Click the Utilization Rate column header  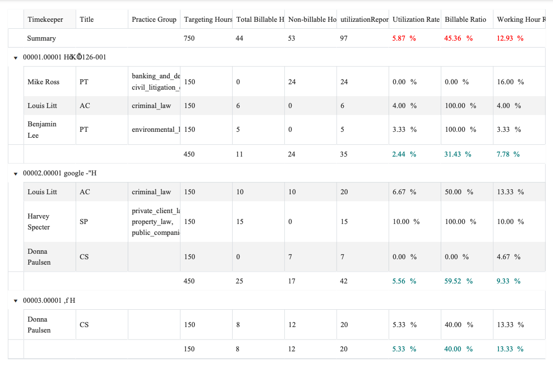click(416, 20)
